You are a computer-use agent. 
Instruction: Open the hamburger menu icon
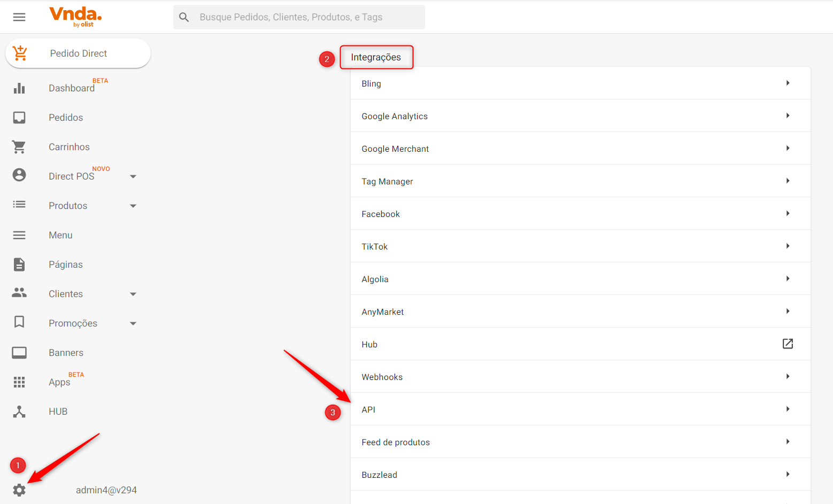point(19,17)
